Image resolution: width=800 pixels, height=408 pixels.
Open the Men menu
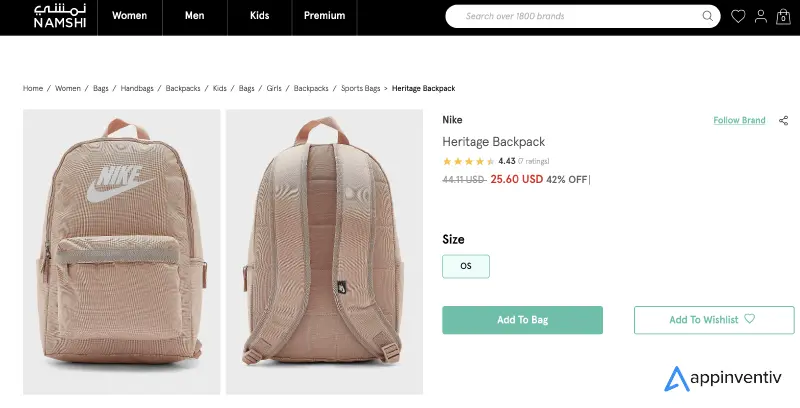click(194, 16)
